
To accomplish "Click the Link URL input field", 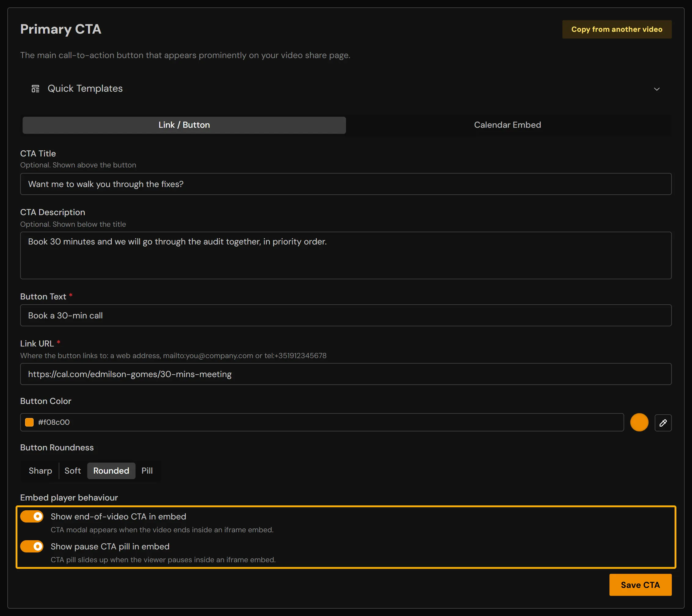I will point(346,374).
